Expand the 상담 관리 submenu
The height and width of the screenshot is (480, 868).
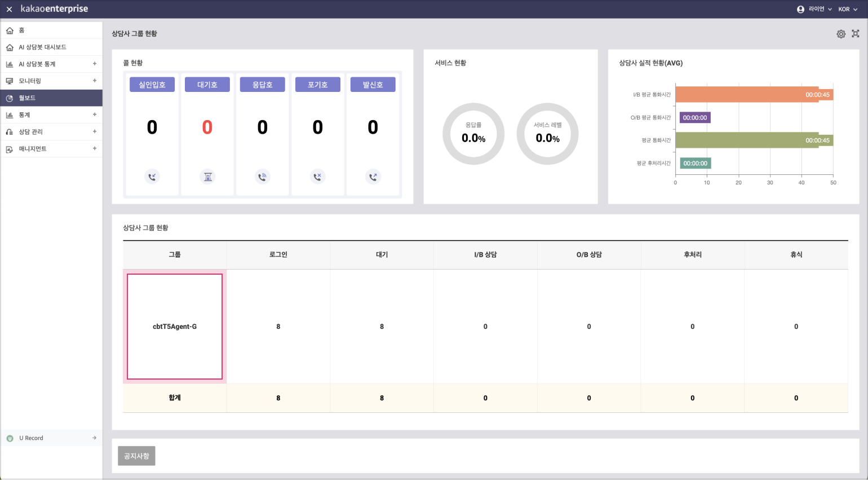95,131
